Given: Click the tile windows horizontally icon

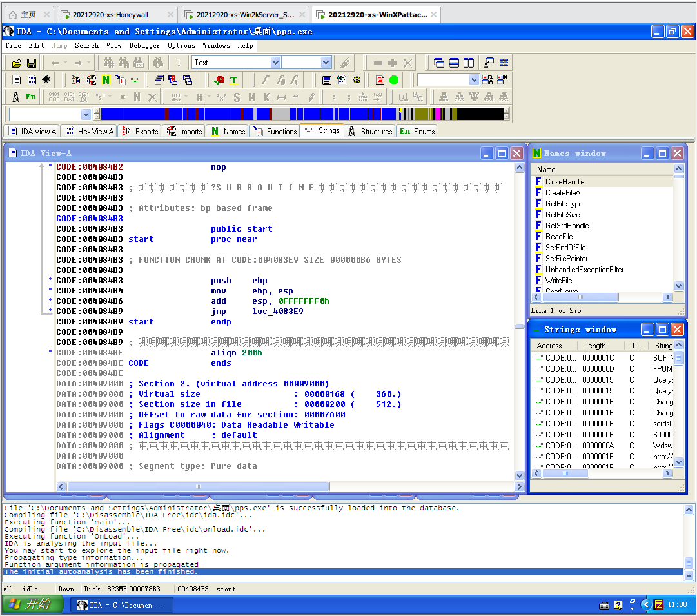Looking at the screenshot, I should pyautogui.click(x=454, y=63).
